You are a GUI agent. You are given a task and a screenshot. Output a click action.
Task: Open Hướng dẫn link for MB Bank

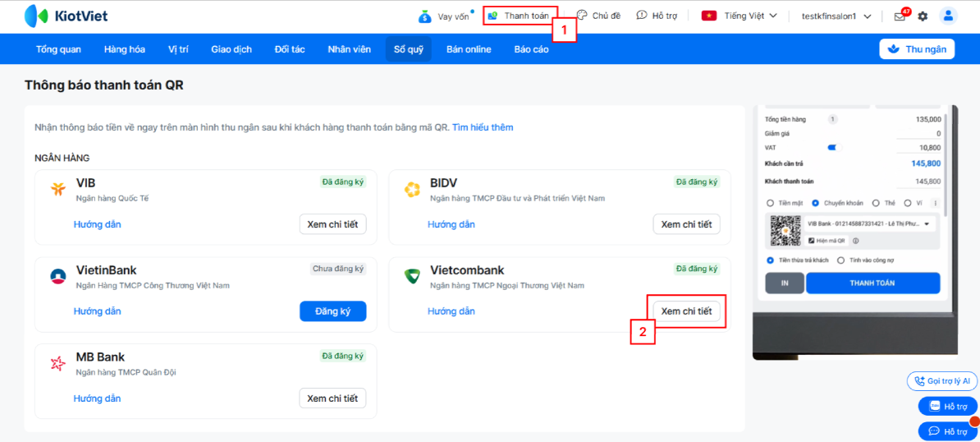[x=98, y=398]
